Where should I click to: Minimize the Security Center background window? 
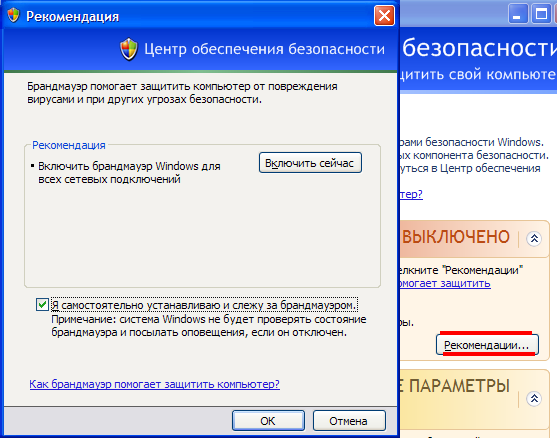coord(518,14)
